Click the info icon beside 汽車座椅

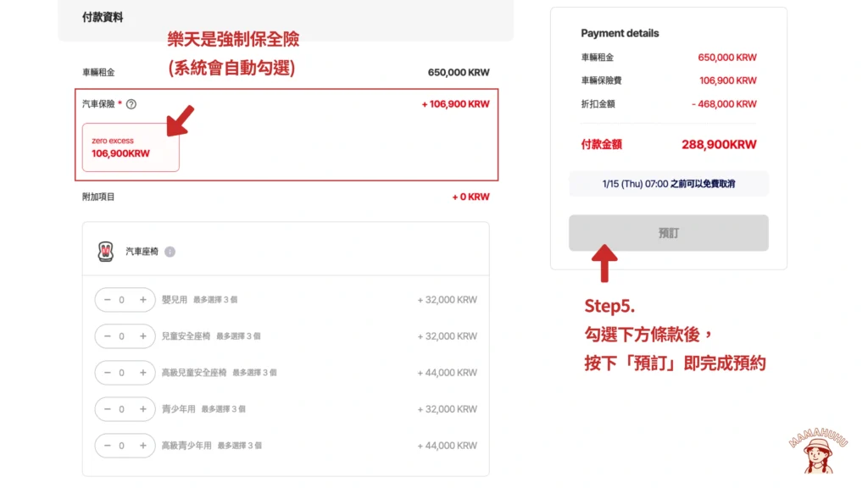pos(170,252)
